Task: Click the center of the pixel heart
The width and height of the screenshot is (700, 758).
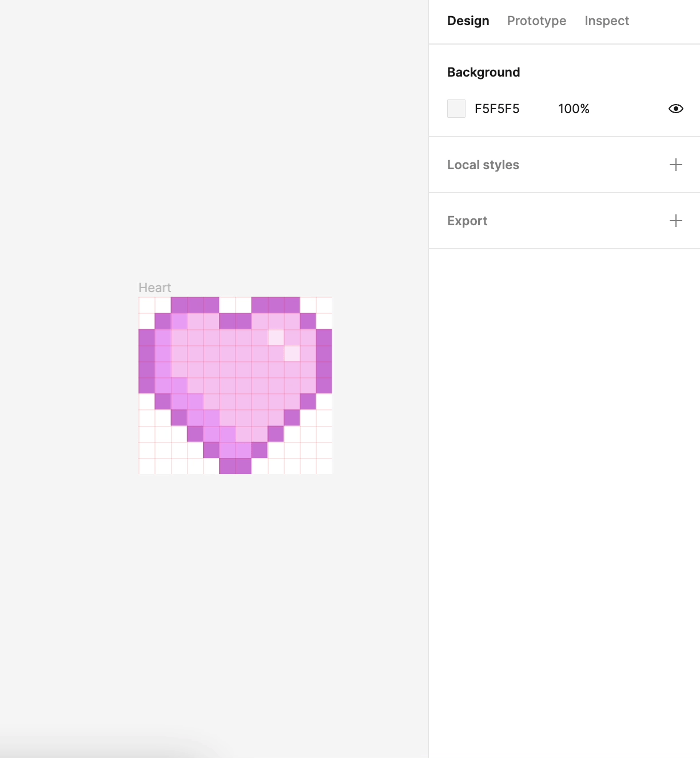Action: pyautogui.click(x=235, y=377)
